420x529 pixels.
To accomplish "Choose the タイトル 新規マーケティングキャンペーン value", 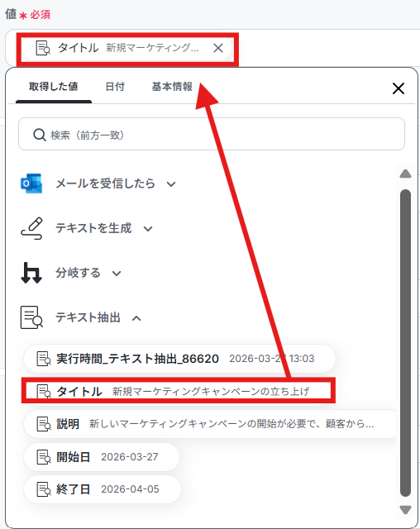I will [x=178, y=391].
